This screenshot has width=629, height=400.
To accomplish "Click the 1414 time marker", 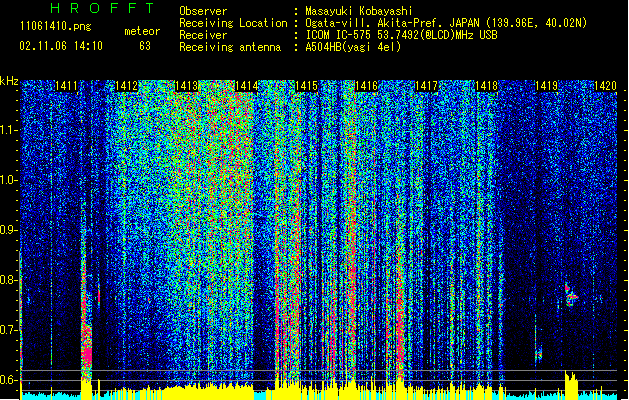I will pyautogui.click(x=246, y=86).
